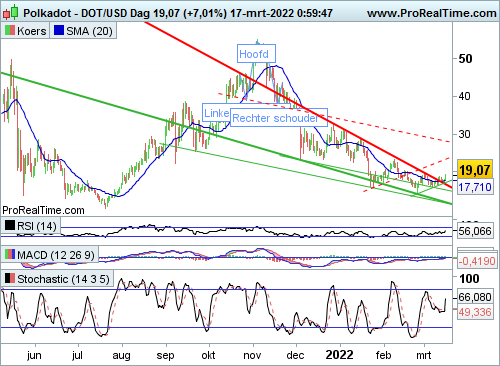Click the 30 price axis label
The image size is (500, 366).
(x=465, y=134)
